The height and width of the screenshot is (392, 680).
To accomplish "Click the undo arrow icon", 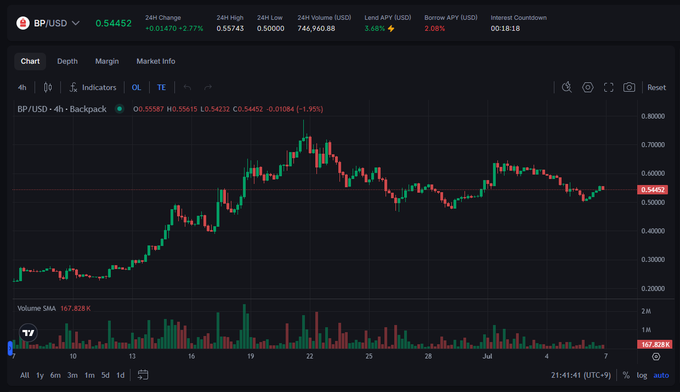I will (187, 88).
